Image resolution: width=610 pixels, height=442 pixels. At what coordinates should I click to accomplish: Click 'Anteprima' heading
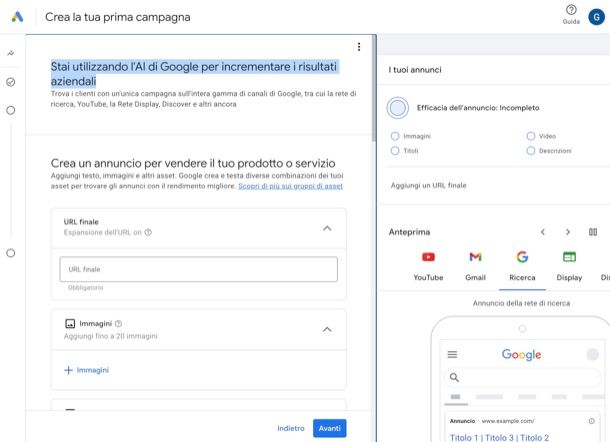409,232
